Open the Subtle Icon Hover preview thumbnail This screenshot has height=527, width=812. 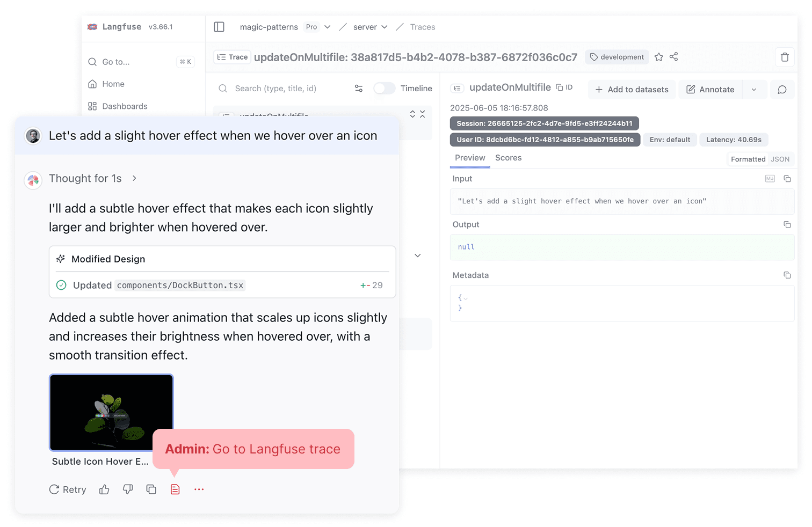[111, 412]
